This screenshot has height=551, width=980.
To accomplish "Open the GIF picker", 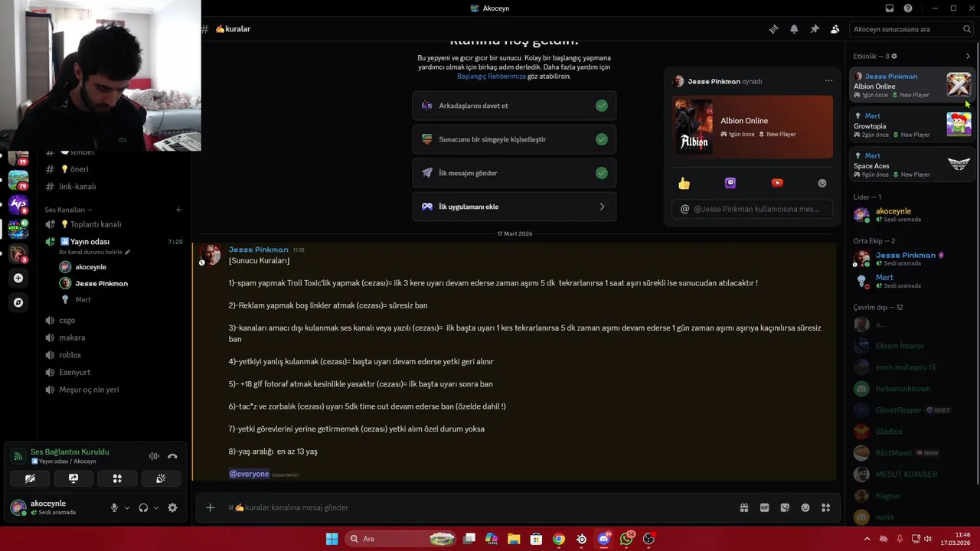I will [764, 507].
